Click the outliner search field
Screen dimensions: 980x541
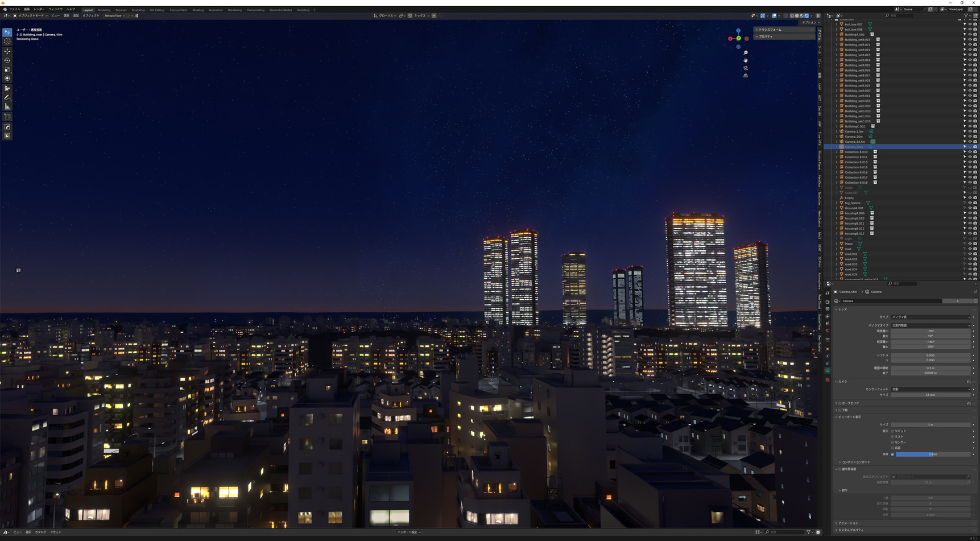[900, 16]
